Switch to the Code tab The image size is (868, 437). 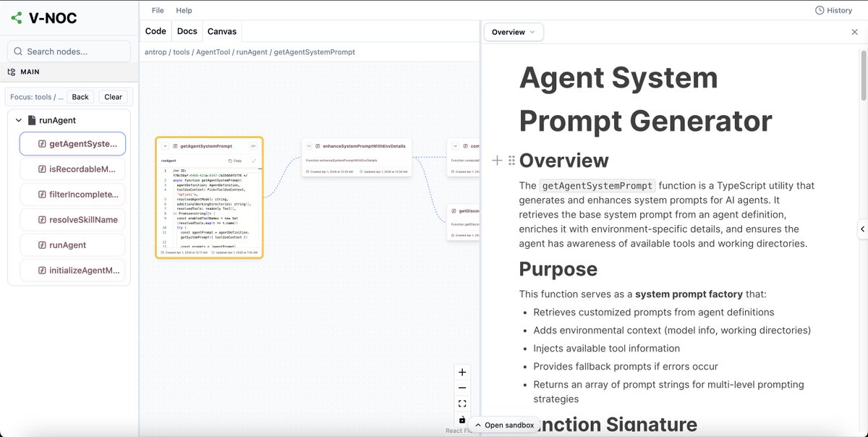[156, 31]
